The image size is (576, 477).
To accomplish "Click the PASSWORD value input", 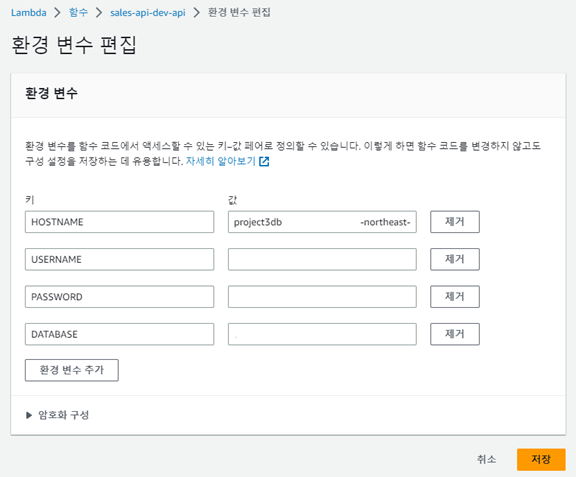I will [322, 297].
